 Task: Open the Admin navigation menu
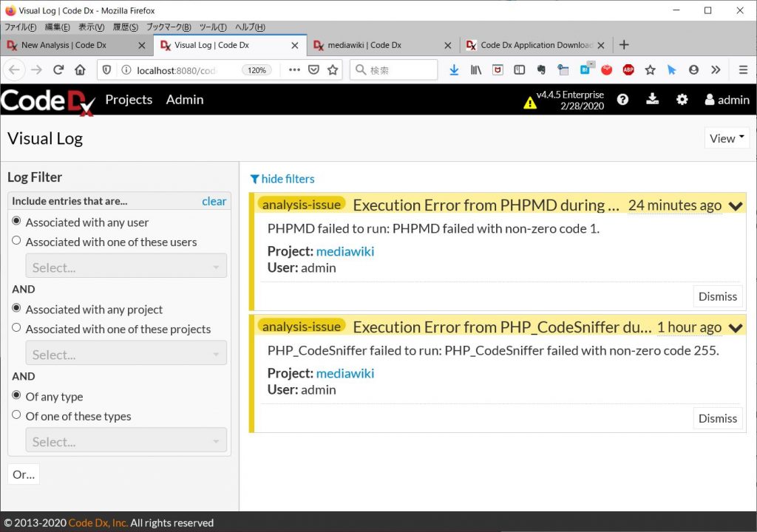pyautogui.click(x=185, y=100)
